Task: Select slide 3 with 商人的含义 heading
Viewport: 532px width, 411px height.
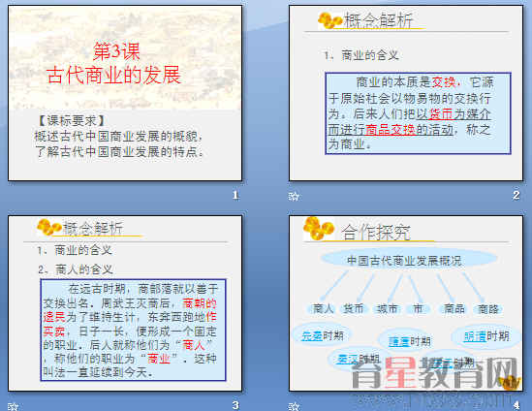Action: 125,303
